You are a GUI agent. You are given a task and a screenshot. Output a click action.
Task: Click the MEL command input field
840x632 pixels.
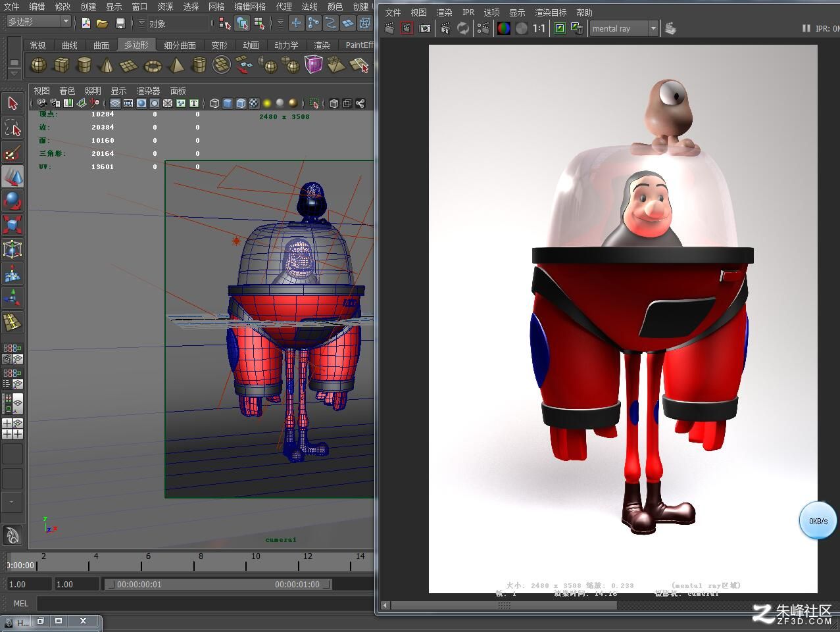205,603
